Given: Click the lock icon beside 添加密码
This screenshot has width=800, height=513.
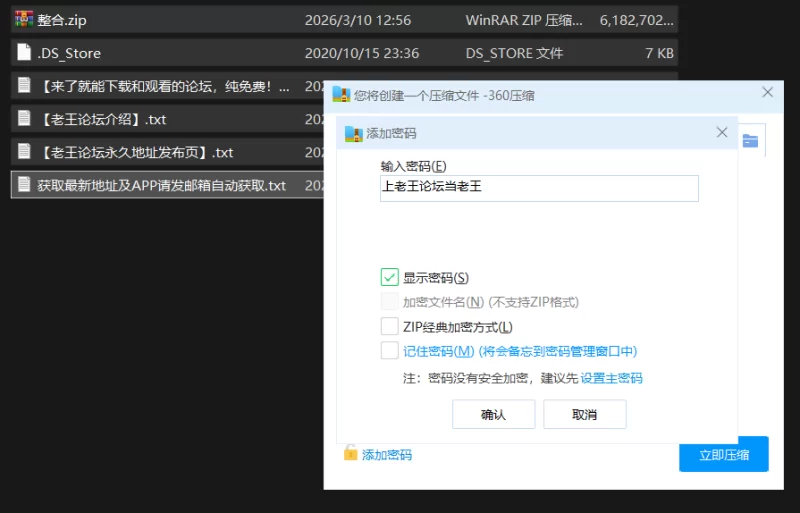Looking at the screenshot, I should (350, 453).
